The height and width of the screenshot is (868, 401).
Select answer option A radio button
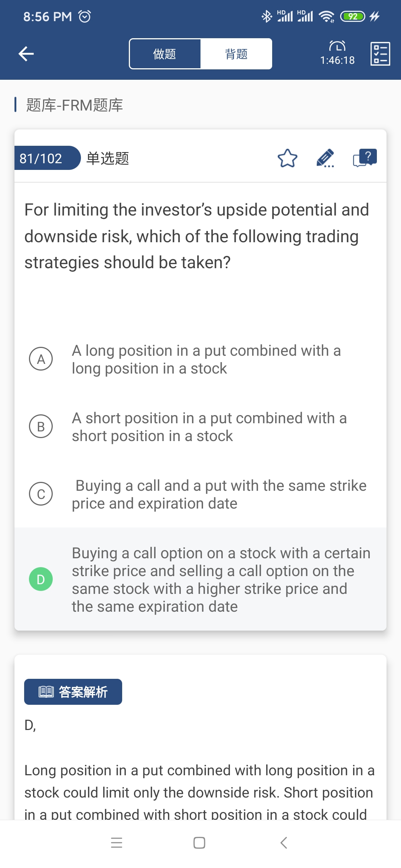(x=41, y=359)
